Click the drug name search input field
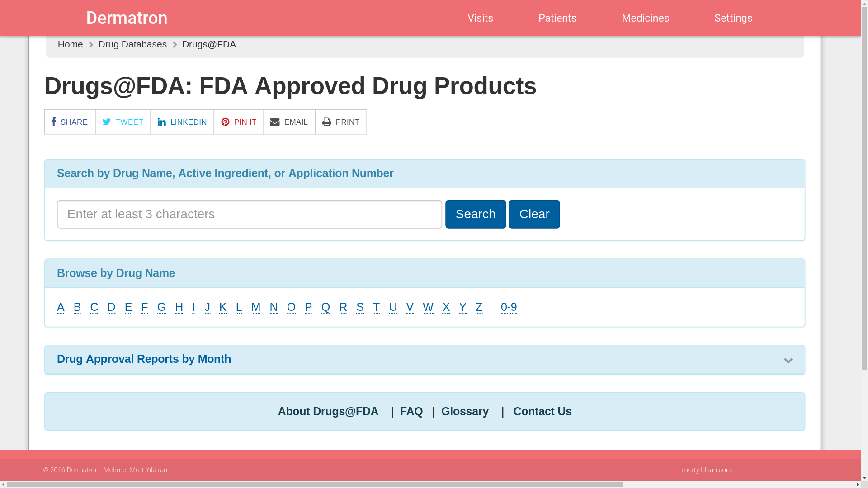This screenshot has height=488, width=868. [x=249, y=214]
